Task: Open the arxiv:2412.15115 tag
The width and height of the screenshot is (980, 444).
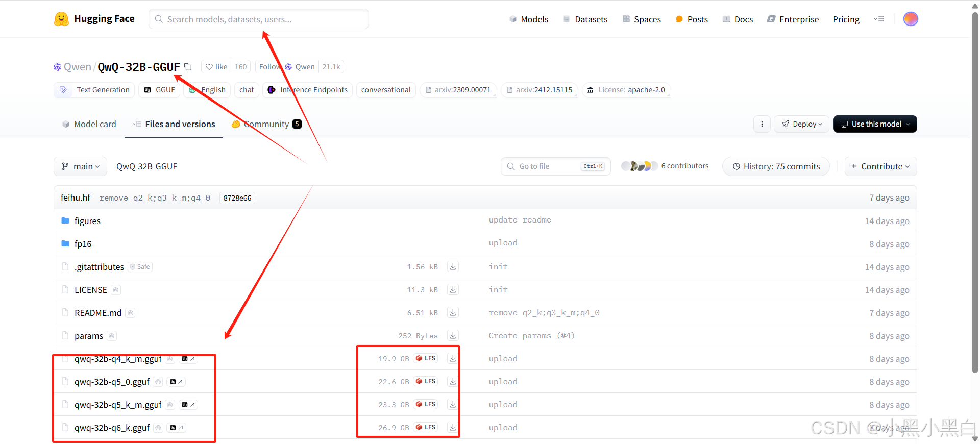Action: [539, 90]
